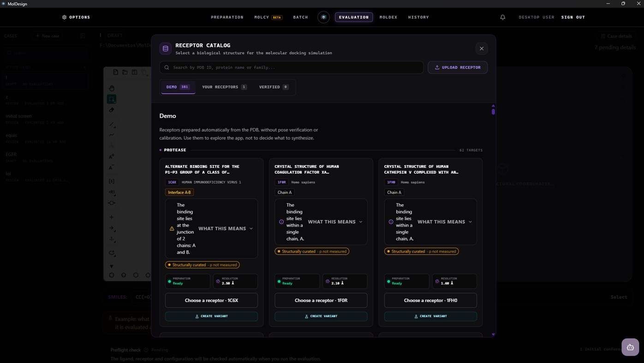Switch to the Verified tab
The width and height of the screenshot is (644, 363).
click(x=274, y=87)
